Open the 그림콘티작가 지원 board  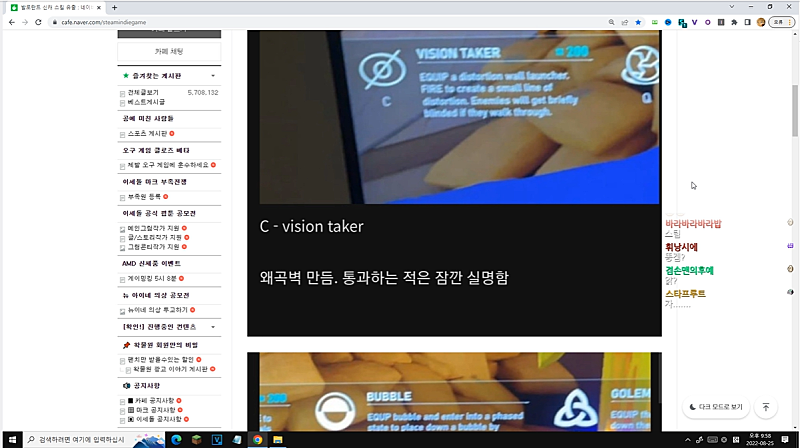pos(153,247)
